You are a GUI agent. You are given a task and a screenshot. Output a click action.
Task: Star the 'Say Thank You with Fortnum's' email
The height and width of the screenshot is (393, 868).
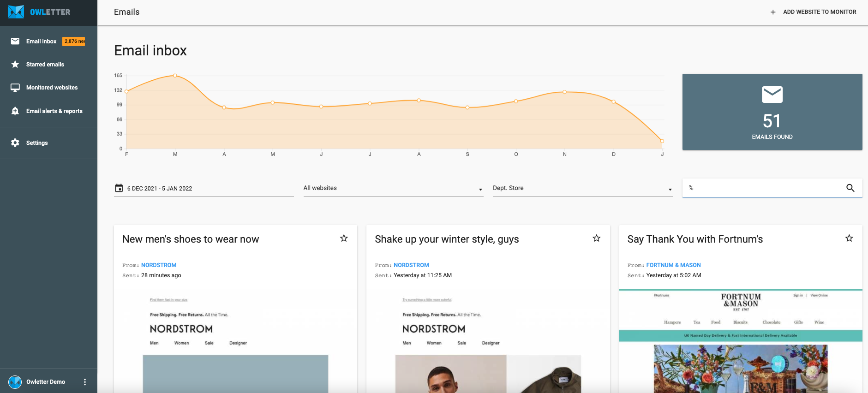point(849,238)
